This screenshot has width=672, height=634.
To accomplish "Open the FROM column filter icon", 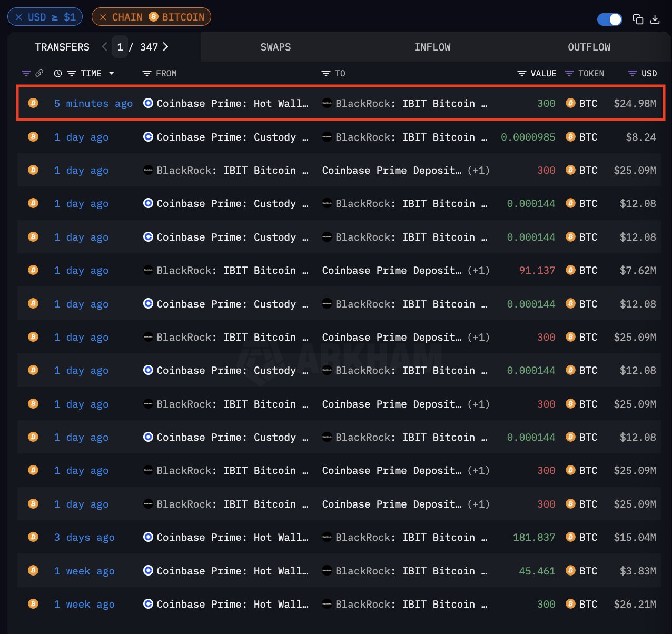I will (x=147, y=73).
